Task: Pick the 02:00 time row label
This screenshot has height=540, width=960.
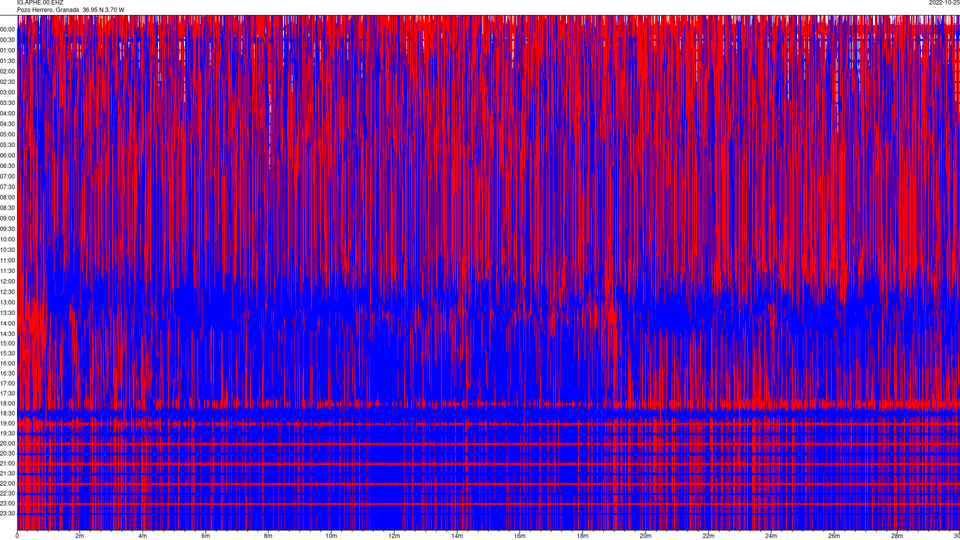Action: (7, 71)
